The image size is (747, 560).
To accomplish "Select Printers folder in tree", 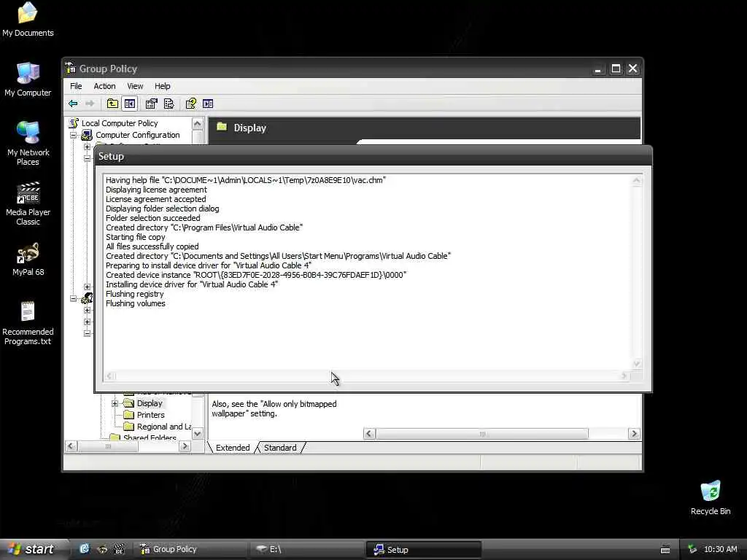I will 150,415.
